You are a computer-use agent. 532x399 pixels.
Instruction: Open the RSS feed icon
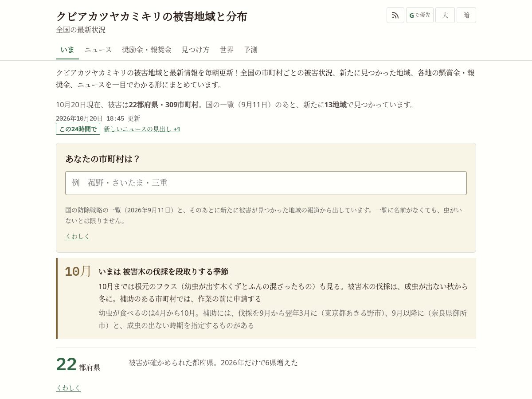395,15
